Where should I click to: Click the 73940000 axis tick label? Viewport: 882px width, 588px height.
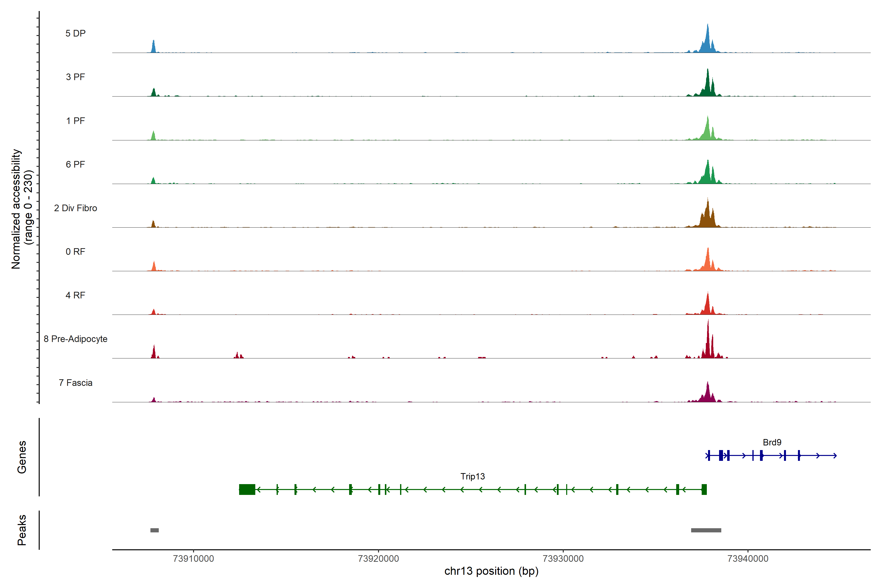click(x=748, y=559)
